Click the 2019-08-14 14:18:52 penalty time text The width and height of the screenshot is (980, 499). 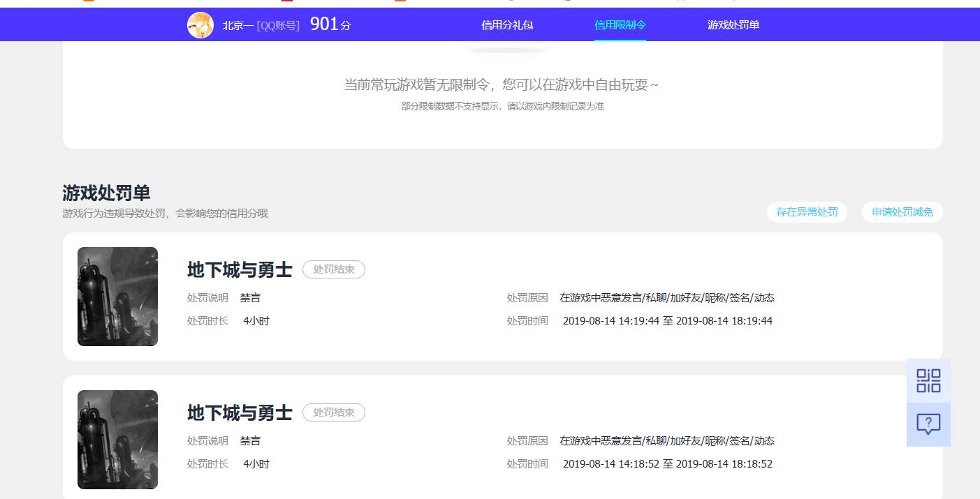(x=668, y=464)
